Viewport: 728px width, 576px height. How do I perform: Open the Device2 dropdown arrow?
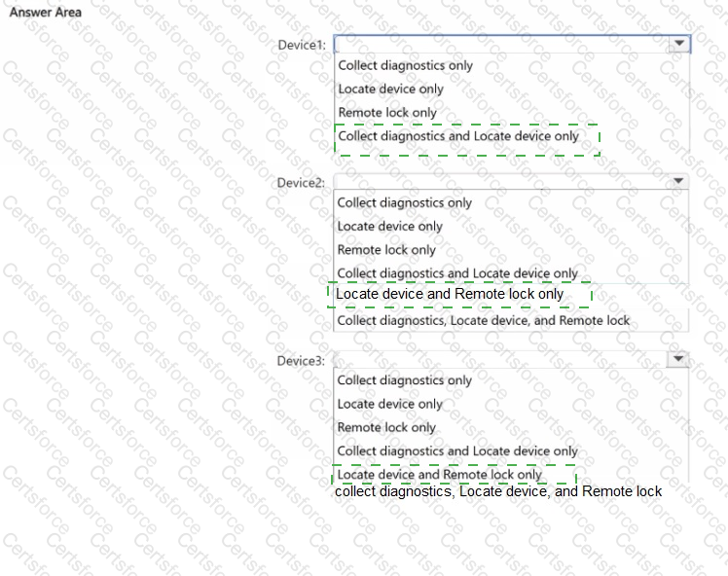[x=678, y=181]
